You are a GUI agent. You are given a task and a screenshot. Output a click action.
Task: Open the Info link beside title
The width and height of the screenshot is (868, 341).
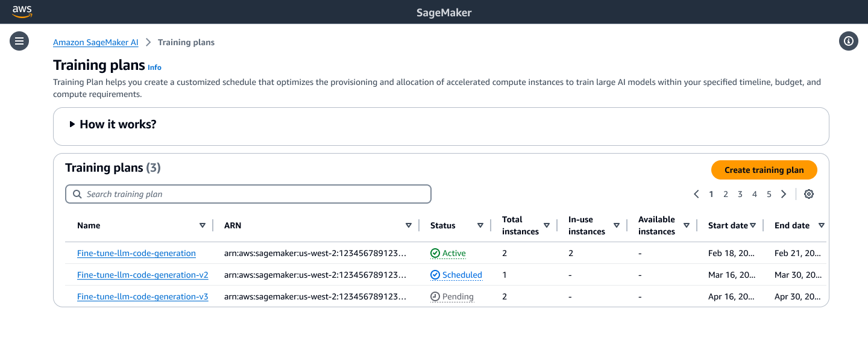pyautogui.click(x=155, y=67)
